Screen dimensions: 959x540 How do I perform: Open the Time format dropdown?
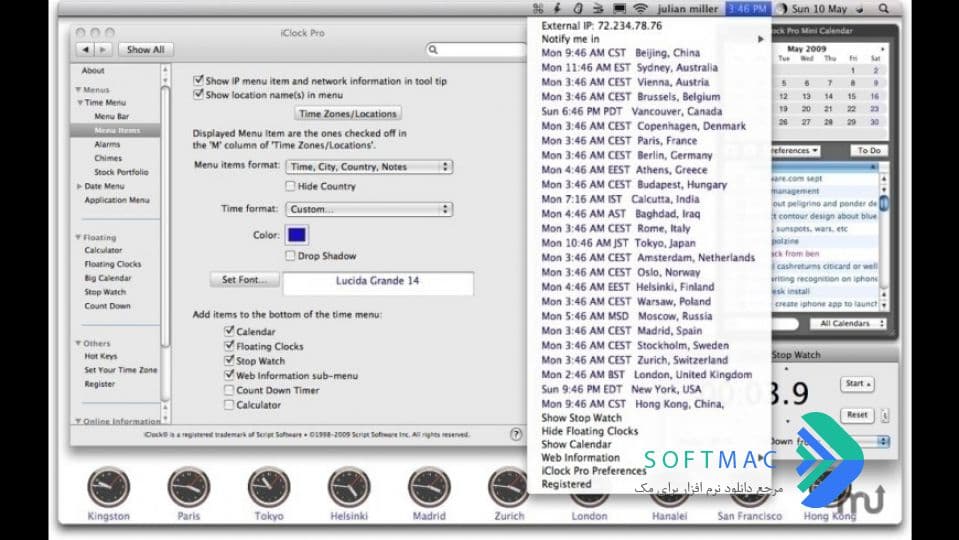(x=369, y=209)
